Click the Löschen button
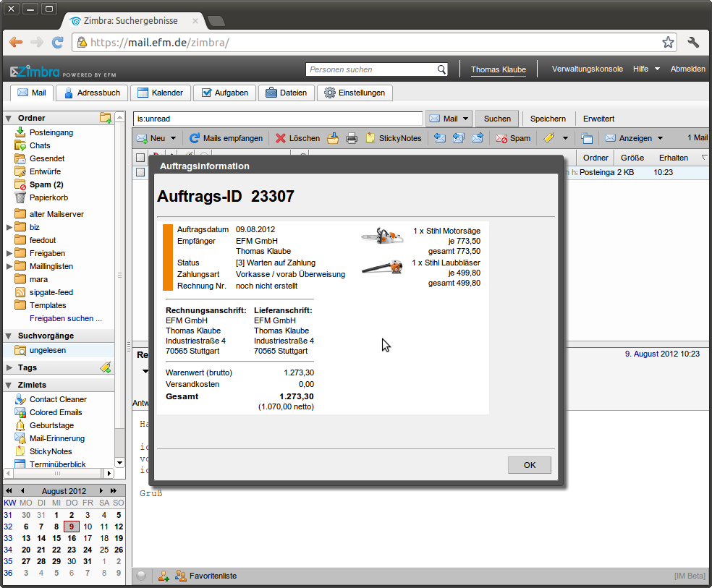This screenshot has width=712, height=588. (298, 138)
